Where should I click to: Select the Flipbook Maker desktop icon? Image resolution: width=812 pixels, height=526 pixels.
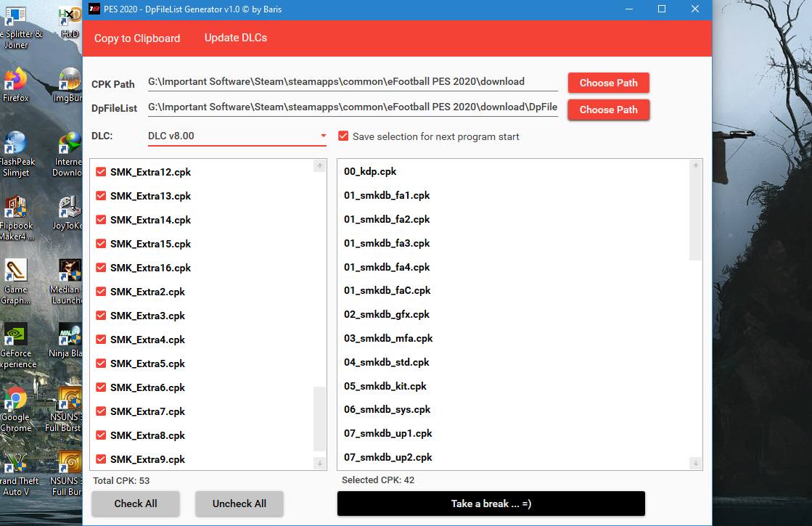pos(16,218)
